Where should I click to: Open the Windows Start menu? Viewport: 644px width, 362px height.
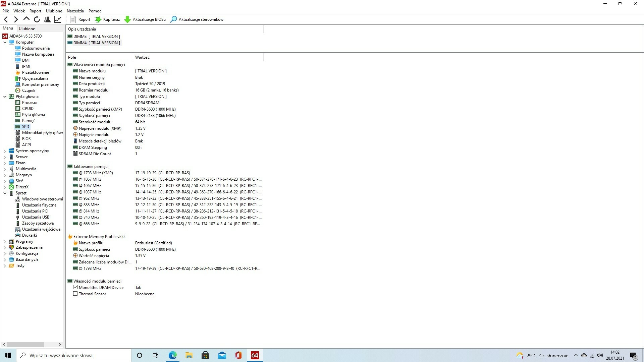8,355
